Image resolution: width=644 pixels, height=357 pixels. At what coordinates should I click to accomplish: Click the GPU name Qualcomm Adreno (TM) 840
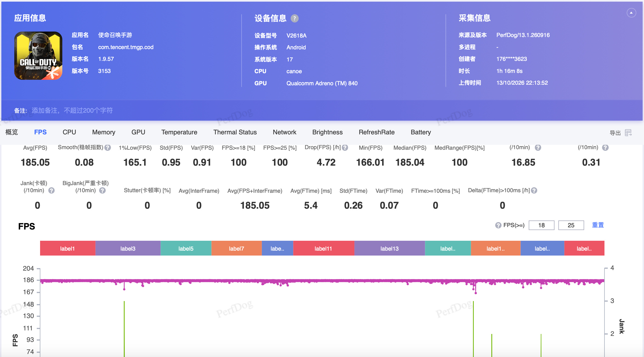[322, 83]
